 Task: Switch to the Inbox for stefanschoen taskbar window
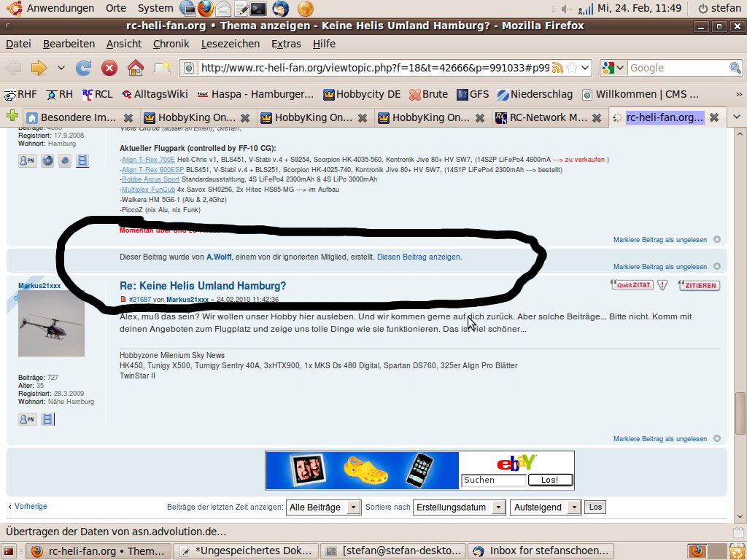point(541,551)
